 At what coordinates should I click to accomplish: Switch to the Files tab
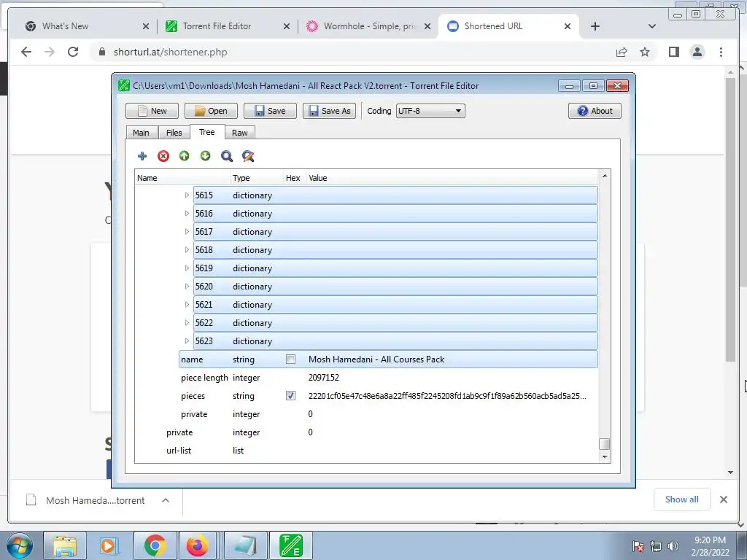(174, 133)
